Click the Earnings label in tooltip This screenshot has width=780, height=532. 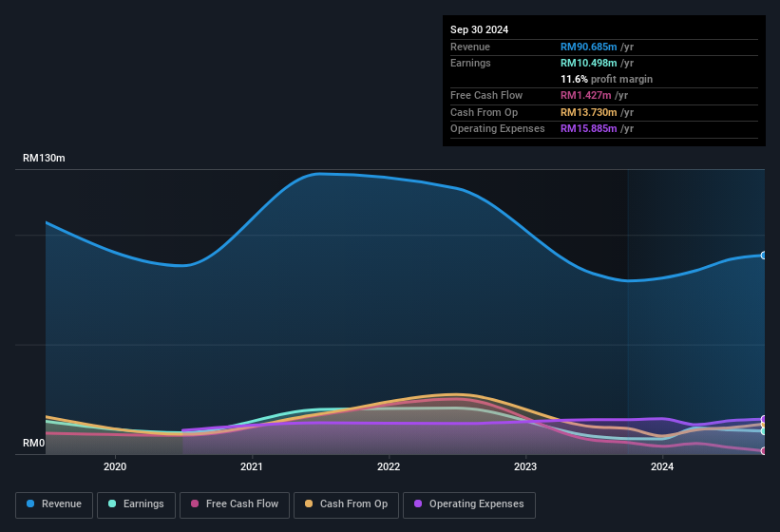(x=470, y=63)
